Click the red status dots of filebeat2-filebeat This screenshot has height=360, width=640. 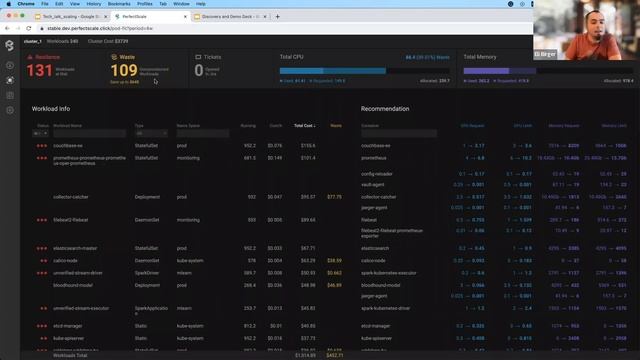pos(42,220)
